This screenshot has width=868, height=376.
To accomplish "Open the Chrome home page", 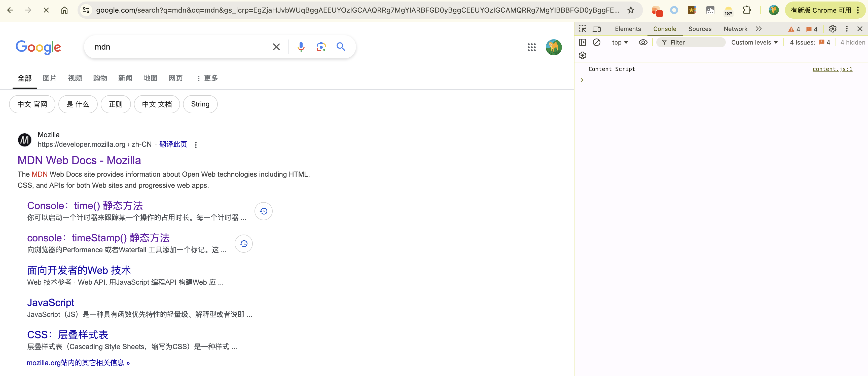I will 64,10.
